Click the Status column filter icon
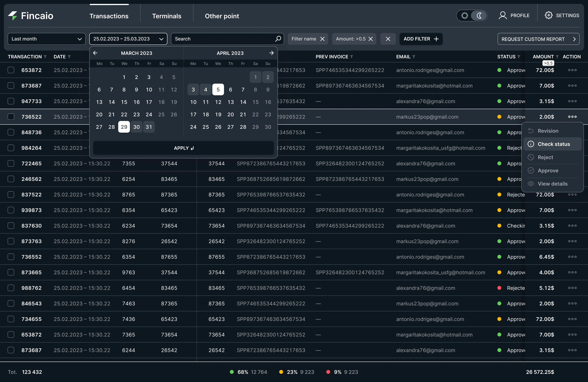The width and height of the screenshot is (588, 382). 519,57
